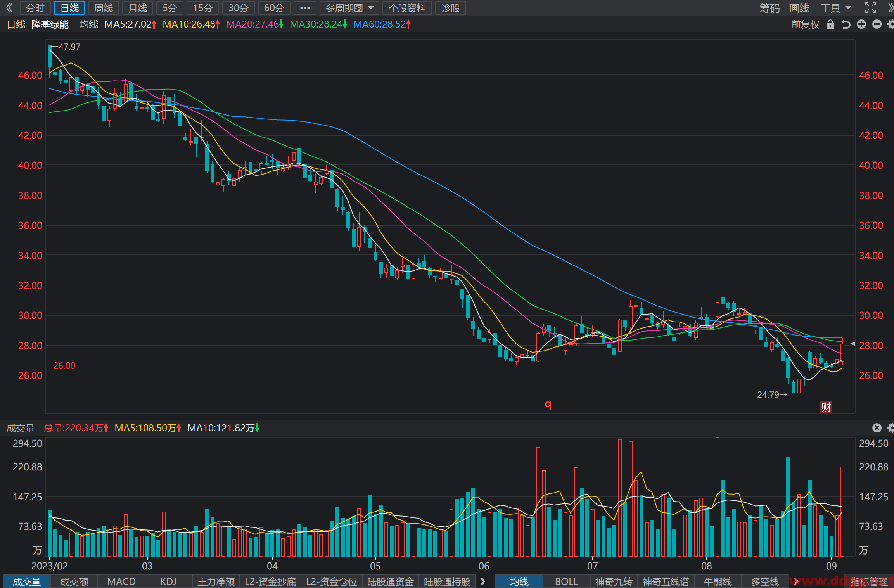Viewport: 894px width, 588px height.
Task: Open volume panel settings gear
Action: pos(891,428)
